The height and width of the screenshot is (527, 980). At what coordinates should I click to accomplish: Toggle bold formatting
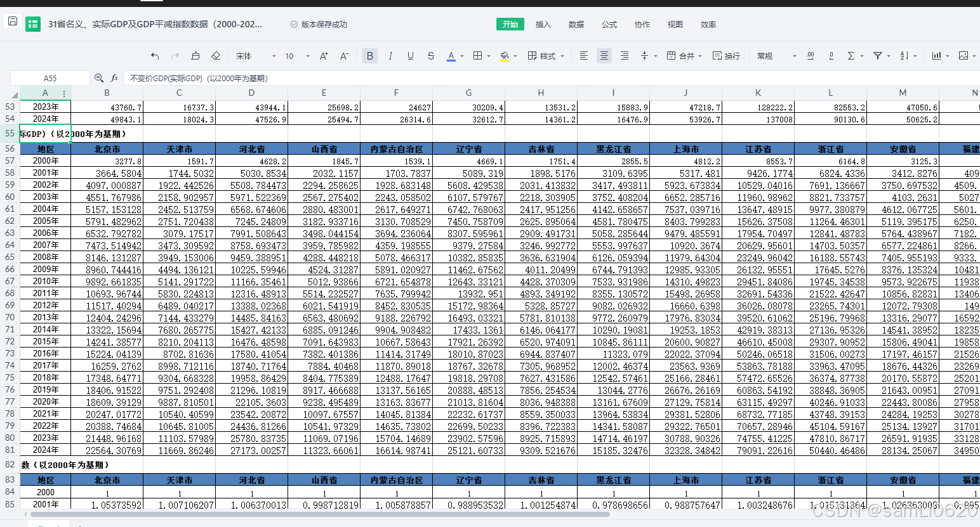tap(370, 56)
